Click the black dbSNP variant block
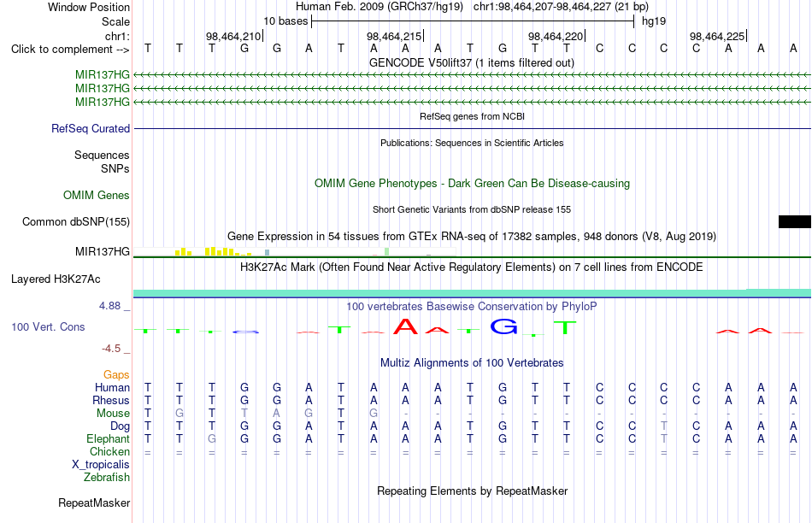This screenshot has height=523, width=812. [x=794, y=221]
